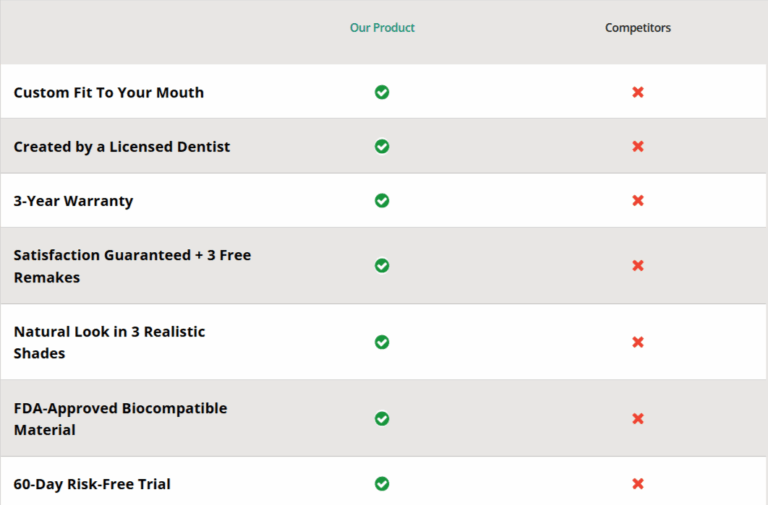Image resolution: width=768 pixels, height=505 pixels.
Task: Click the green check for Custom Fit
Action: click(382, 92)
